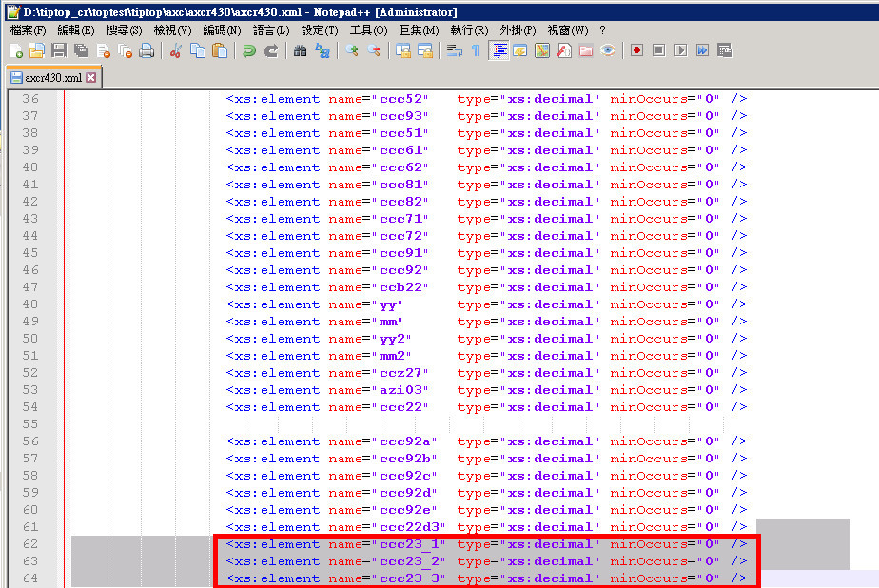Open the 外掛(P) menu
This screenshot has width=879, height=588.
[518, 30]
